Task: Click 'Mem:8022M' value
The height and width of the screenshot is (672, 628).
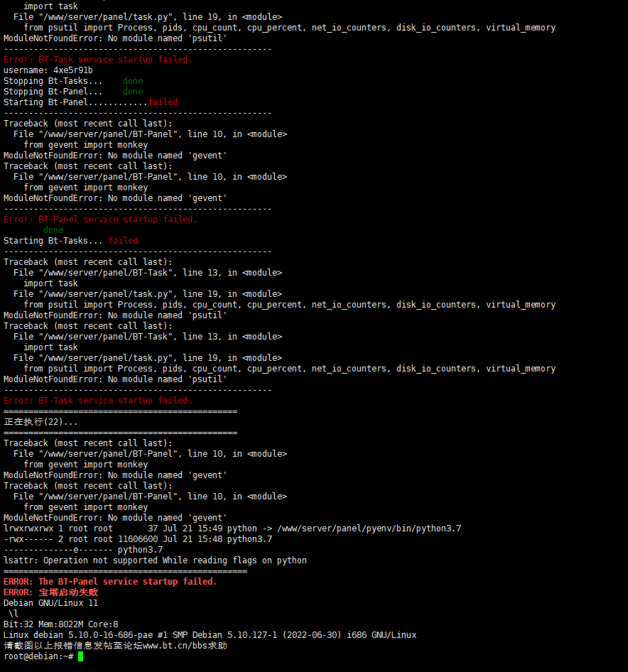Action: 60,624
